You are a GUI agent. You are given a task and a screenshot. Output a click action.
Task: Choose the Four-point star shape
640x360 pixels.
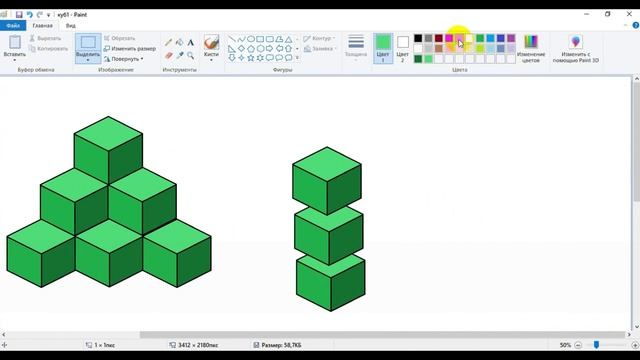(x=241, y=58)
